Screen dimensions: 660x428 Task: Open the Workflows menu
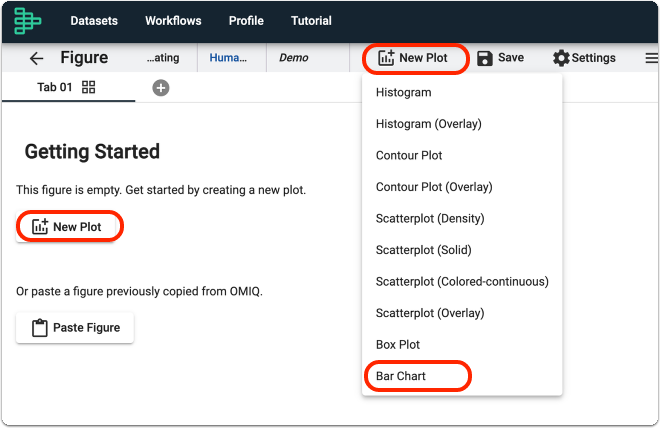click(173, 21)
